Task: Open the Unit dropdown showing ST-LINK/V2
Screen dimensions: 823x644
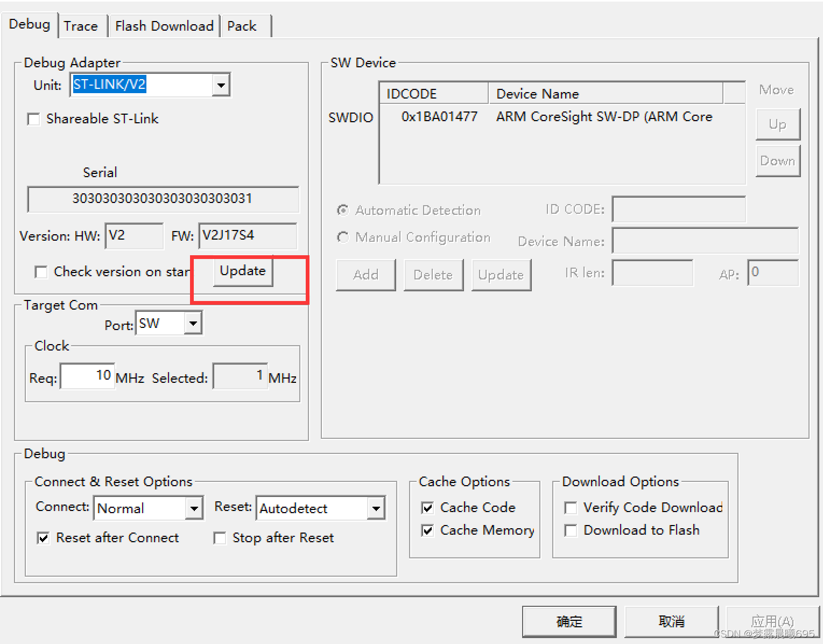Action: pos(221,85)
